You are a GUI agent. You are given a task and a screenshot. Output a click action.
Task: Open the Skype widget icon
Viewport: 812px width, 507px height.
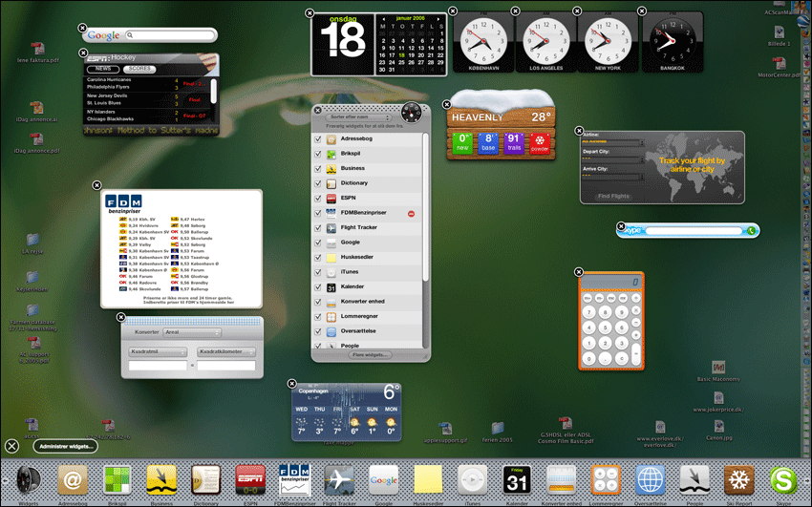pyautogui.click(x=783, y=479)
